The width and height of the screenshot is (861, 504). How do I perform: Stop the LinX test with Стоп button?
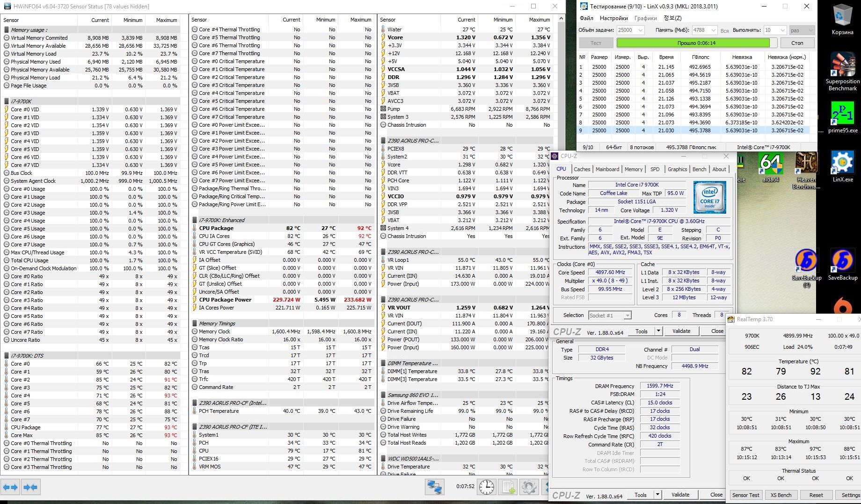coord(797,43)
